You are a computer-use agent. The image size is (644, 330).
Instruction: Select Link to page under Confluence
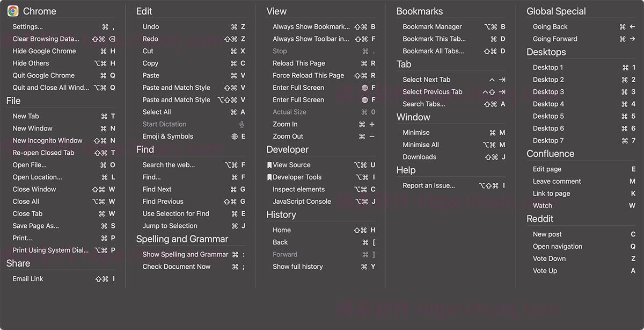(551, 193)
